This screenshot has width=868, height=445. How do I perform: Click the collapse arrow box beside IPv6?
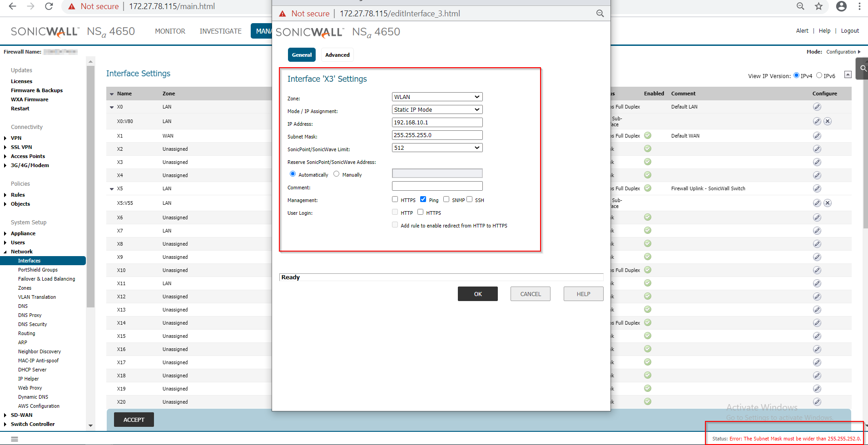(x=848, y=74)
